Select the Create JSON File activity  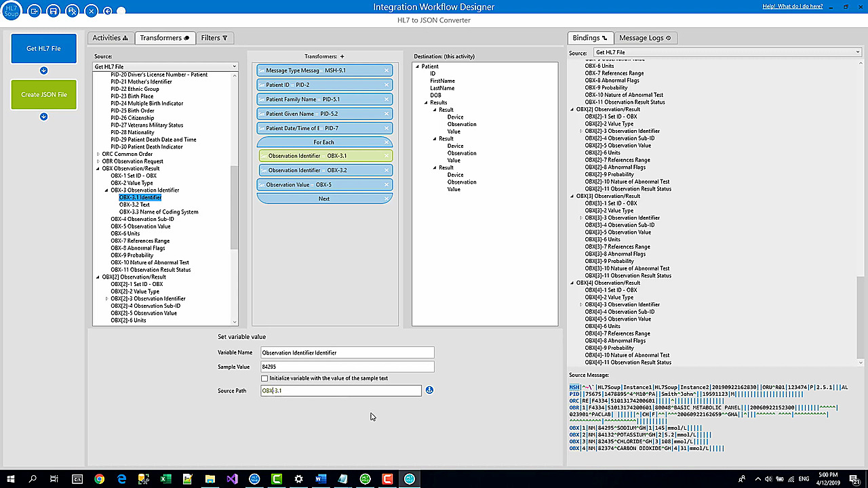click(43, 94)
